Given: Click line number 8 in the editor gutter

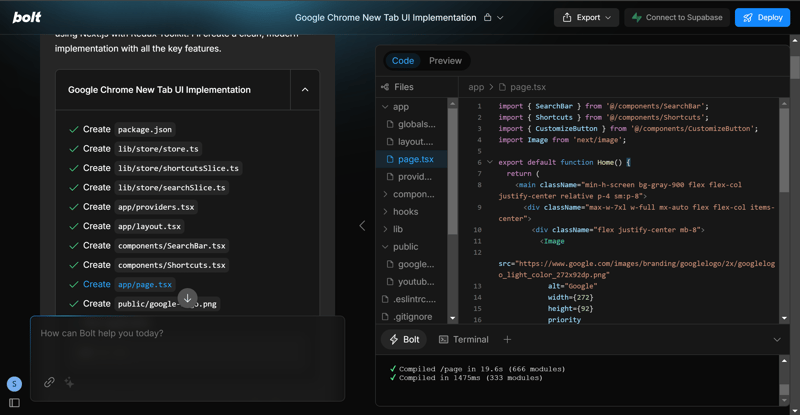Looking at the screenshot, I should pos(479,185).
